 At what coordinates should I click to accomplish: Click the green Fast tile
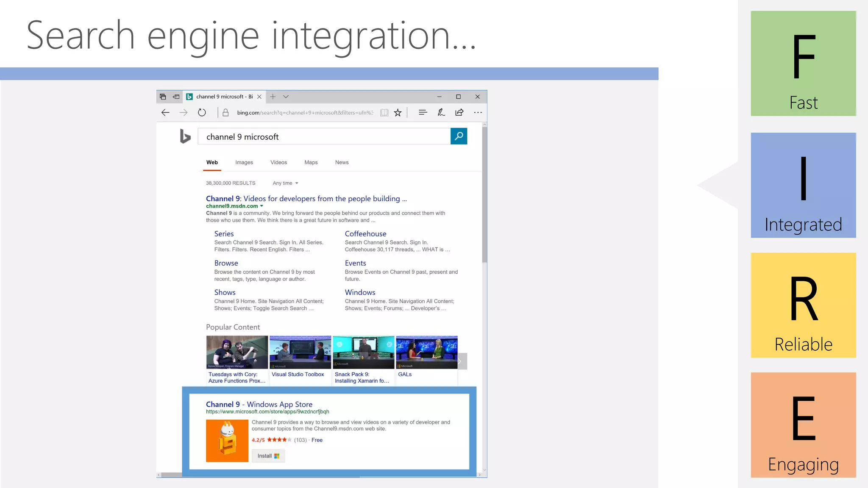coord(803,63)
